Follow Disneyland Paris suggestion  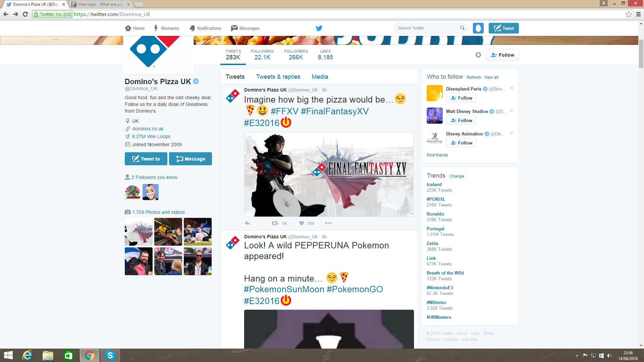(x=461, y=98)
